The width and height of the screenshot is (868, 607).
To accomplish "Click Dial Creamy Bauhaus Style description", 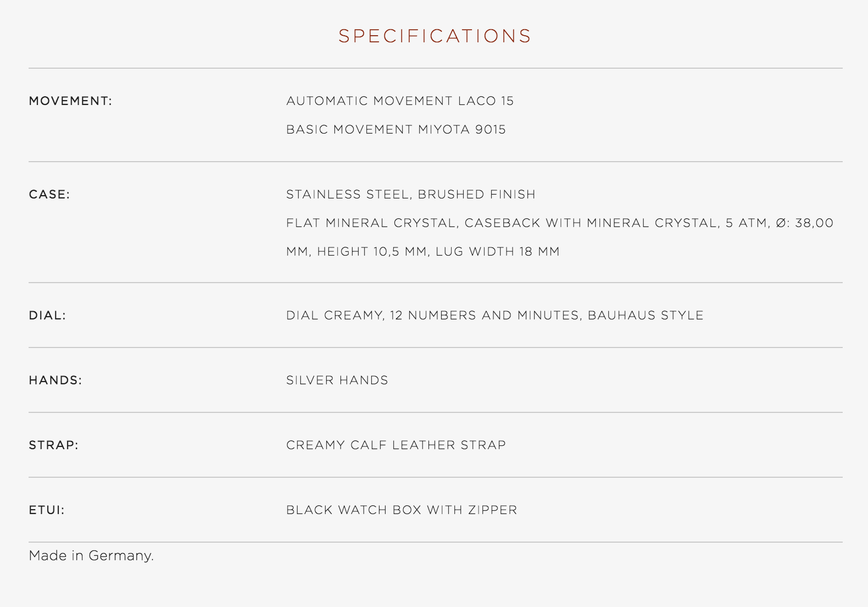I will point(495,316).
